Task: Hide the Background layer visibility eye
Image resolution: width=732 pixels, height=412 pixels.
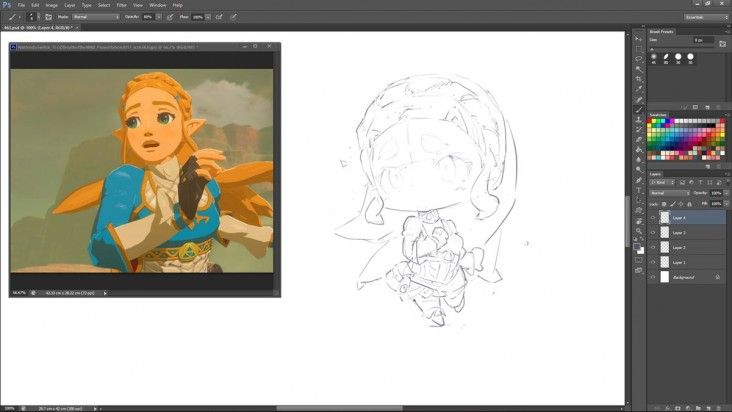Action: click(653, 277)
